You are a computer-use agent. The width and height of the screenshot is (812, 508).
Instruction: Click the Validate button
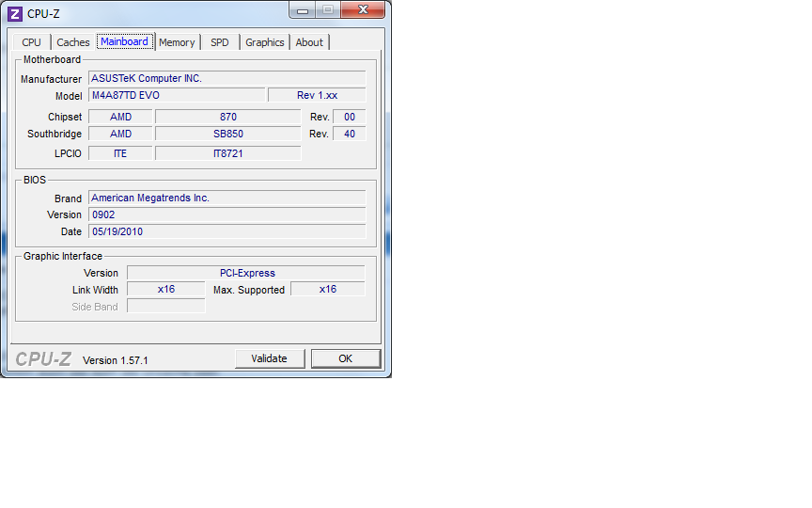[x=270, y=358]
